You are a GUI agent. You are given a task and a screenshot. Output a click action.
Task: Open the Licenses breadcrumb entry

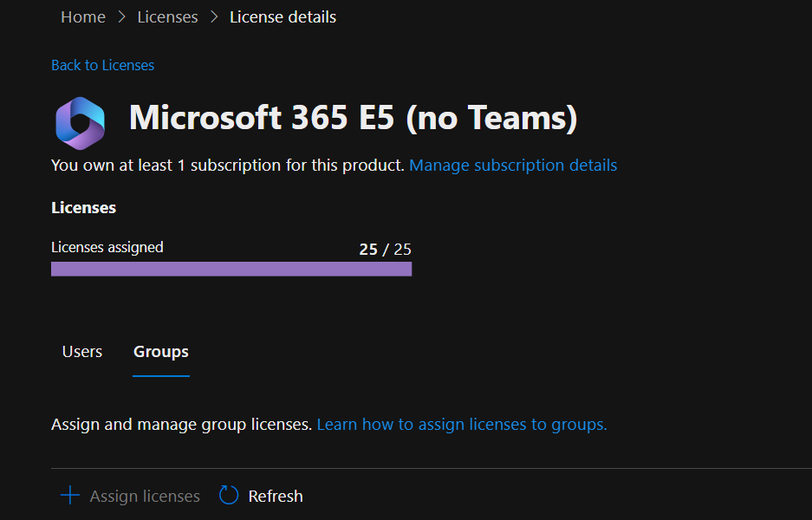click(x=167, y=16)
